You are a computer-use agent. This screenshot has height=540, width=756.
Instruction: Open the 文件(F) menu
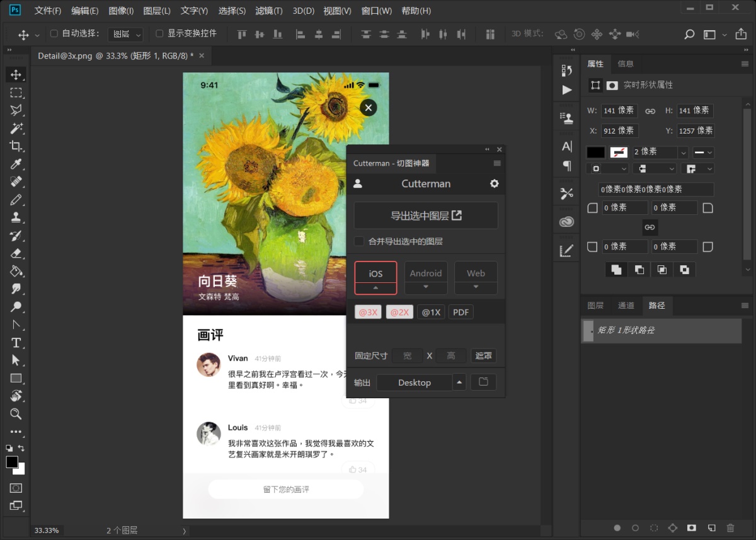[48, 11]
